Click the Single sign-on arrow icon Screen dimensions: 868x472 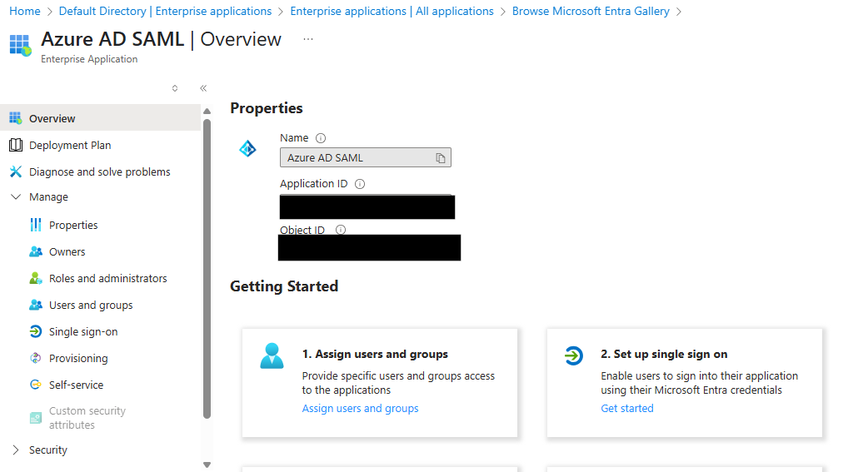tap(35, 331)
